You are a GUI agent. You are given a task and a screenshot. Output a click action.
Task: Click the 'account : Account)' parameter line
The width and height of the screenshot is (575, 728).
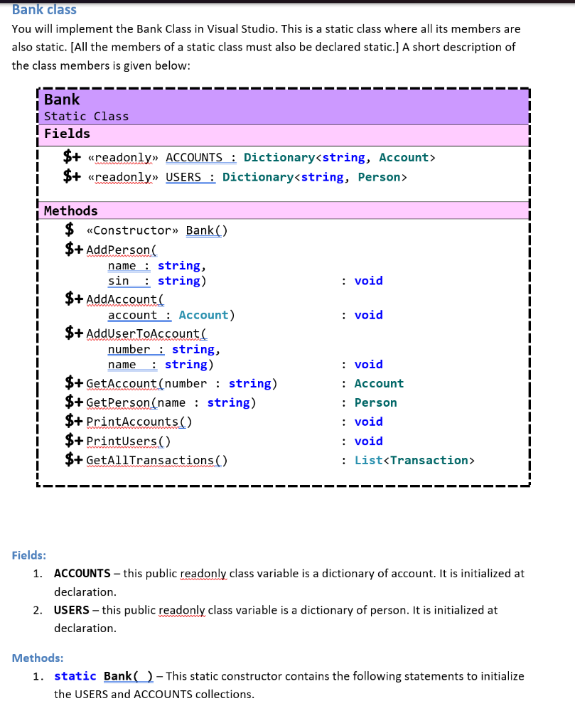[171, 315]
